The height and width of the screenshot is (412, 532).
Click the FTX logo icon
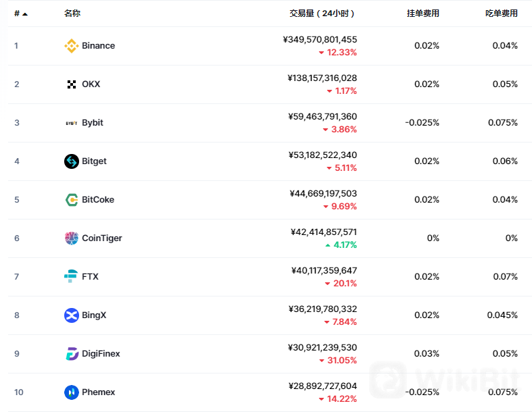71,276
